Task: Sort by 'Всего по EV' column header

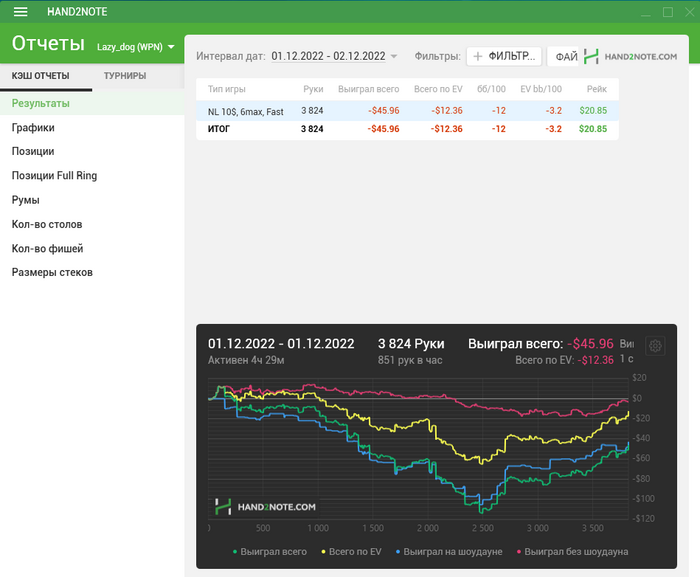Action: pyautogui.click(x=438, y=89)
